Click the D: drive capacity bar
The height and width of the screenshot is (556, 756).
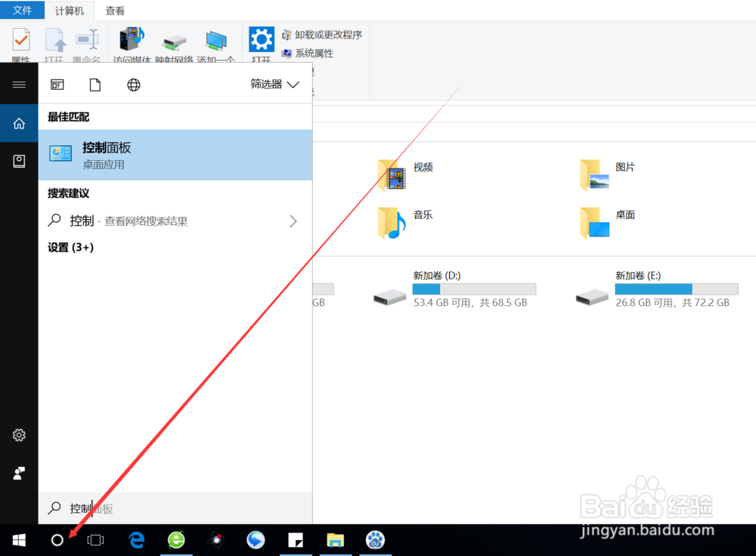tap(474, 289)
